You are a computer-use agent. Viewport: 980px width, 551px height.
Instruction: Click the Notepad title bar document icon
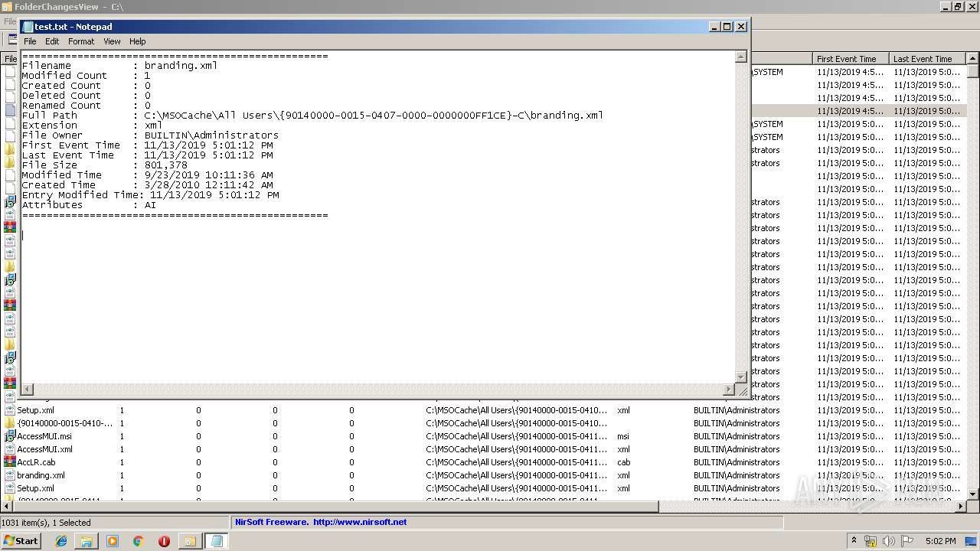tap(28, 27)
